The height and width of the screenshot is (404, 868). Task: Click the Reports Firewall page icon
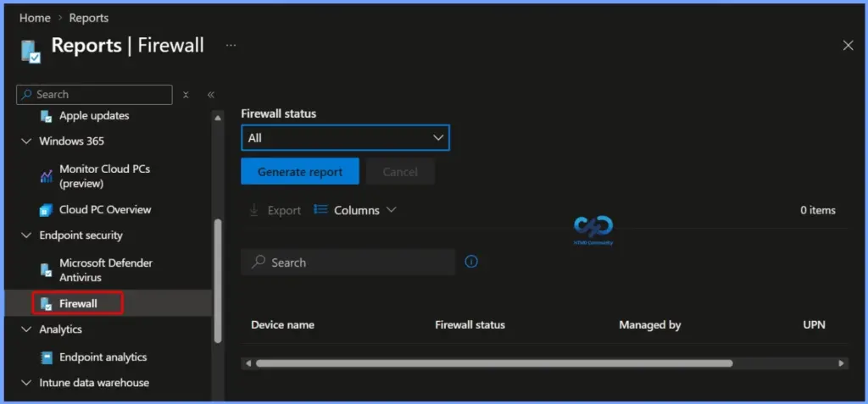(31, 50)
